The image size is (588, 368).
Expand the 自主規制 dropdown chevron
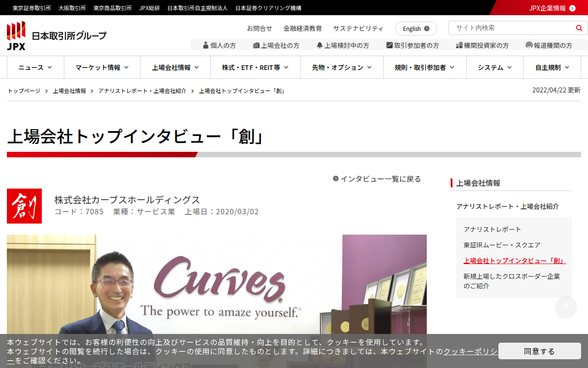(x=567, y=68)
